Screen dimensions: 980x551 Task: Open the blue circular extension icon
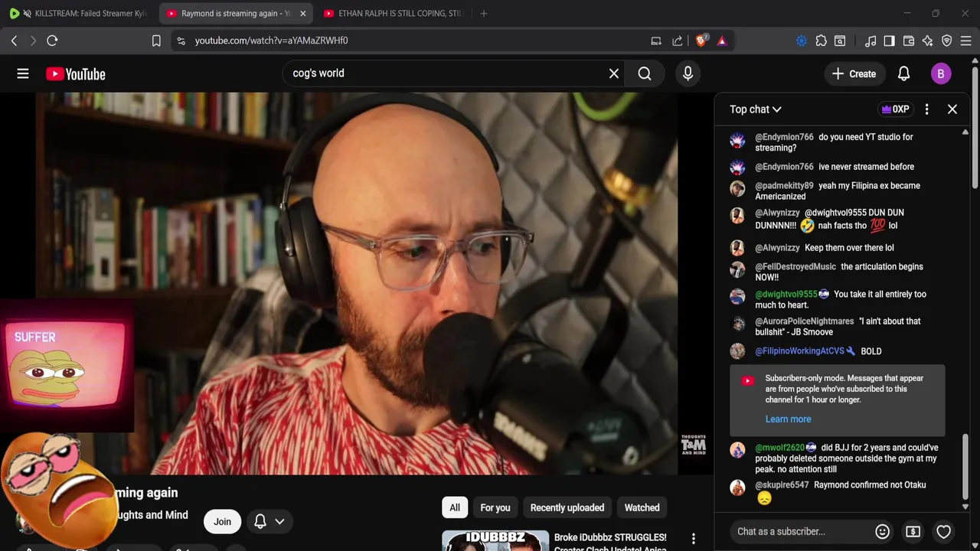point(802,41)
